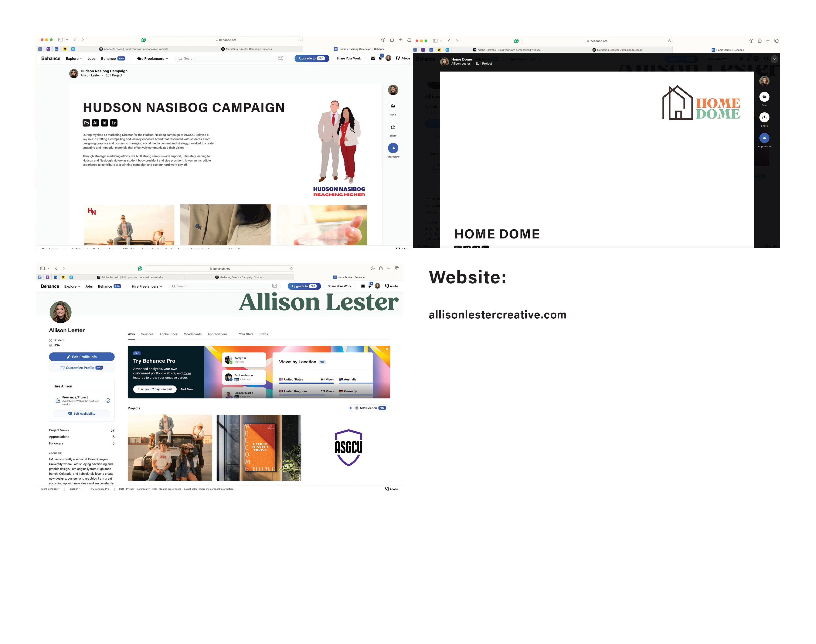Expand the Explore dropdown in bottom Behance window
The height and width of the screenshot is (644, 816).
[72, 287]
